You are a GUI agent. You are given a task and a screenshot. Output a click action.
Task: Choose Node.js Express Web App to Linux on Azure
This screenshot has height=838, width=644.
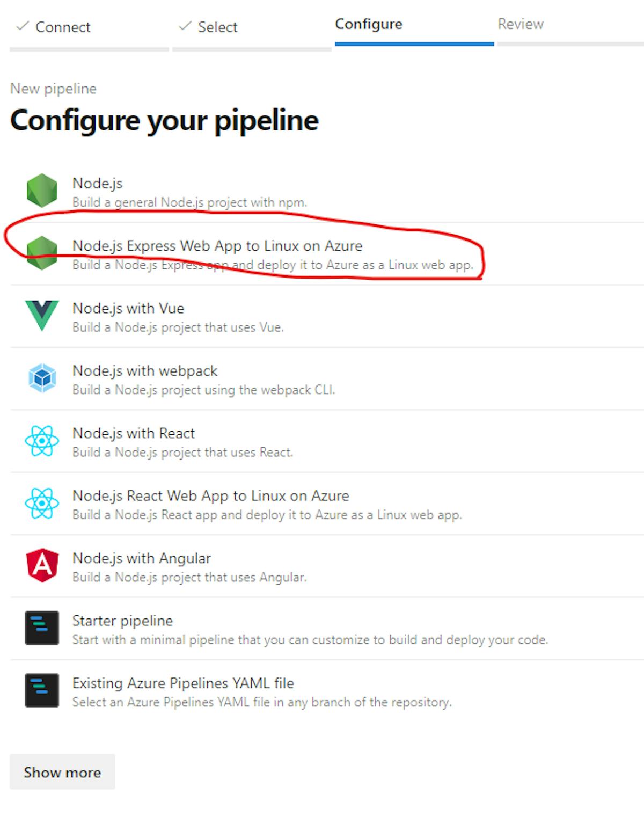click(x=217, y=246)
